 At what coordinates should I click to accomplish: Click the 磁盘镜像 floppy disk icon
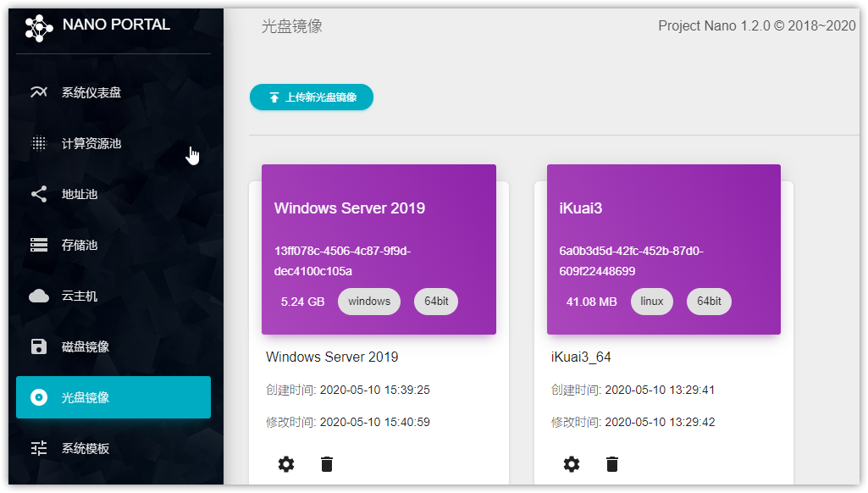point(39,346)
